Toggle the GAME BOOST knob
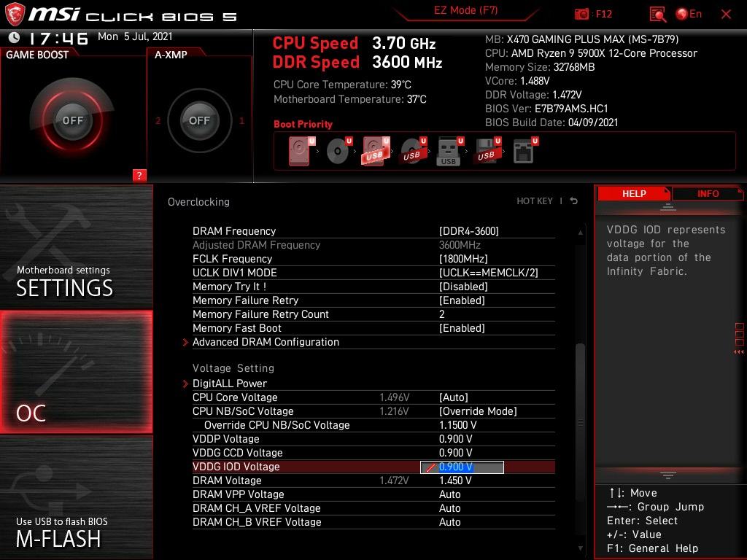 [72, 120]
